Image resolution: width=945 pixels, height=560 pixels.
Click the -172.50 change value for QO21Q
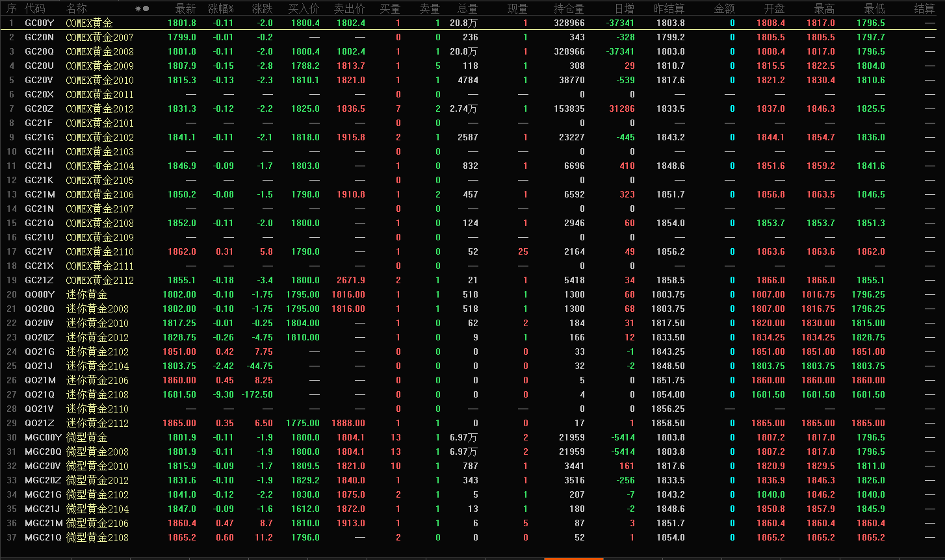point(257,394)
